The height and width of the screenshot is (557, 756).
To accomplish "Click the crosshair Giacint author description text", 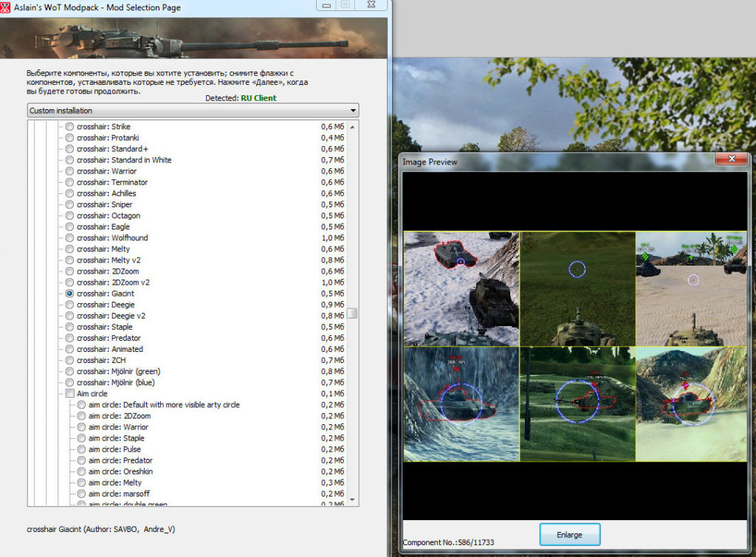I will 100,529.
